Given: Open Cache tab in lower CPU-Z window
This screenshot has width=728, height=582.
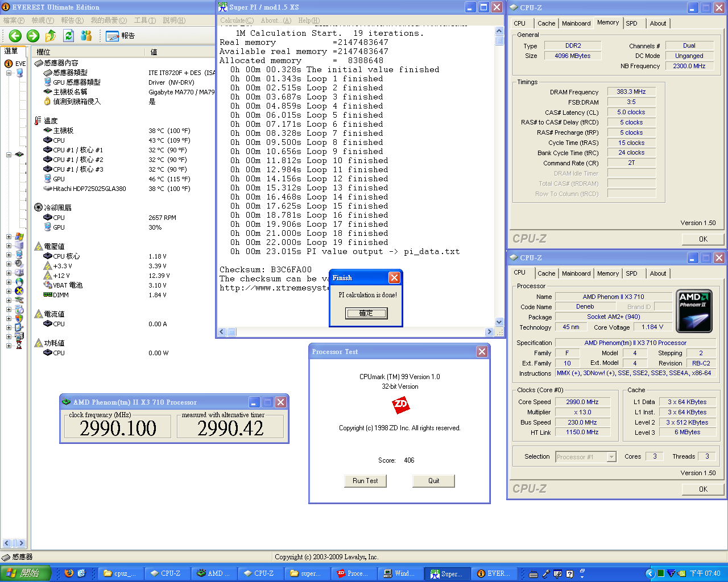Looking at the screenshot, I should click(x=546, y=273).
